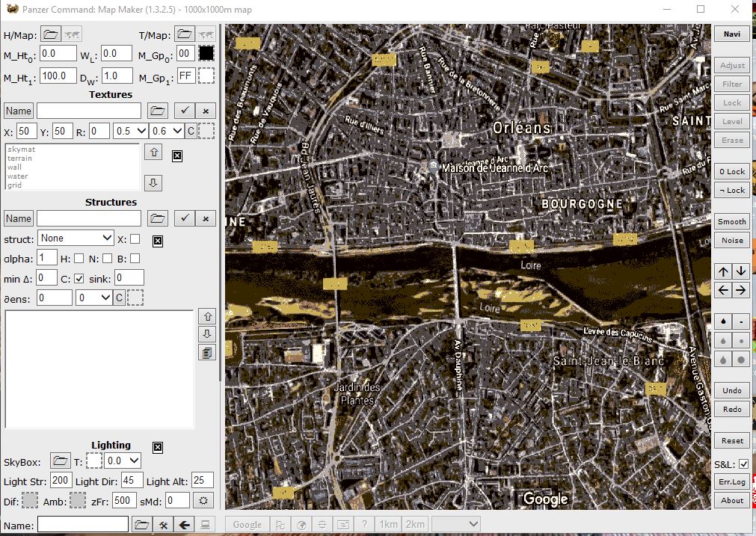756x536 pixels.
Task: Click the tools hammer-and-wrench icon
Action: pos(164,525)
